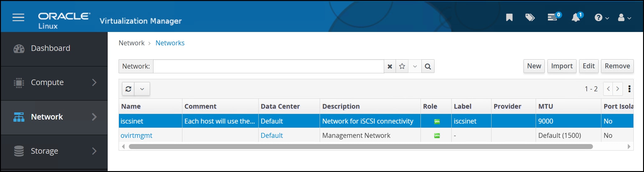Click the scrollbar left arrow

(x=123, y=147)
